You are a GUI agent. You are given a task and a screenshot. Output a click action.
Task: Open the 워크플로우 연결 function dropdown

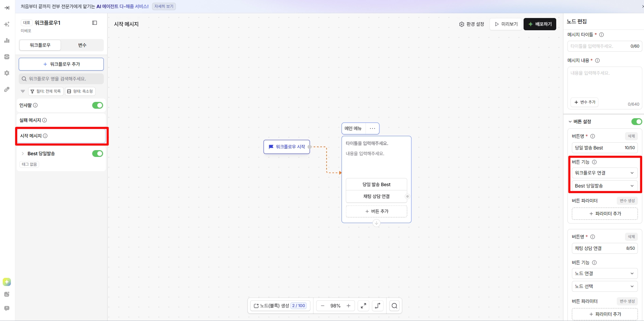tap(605, 173)
